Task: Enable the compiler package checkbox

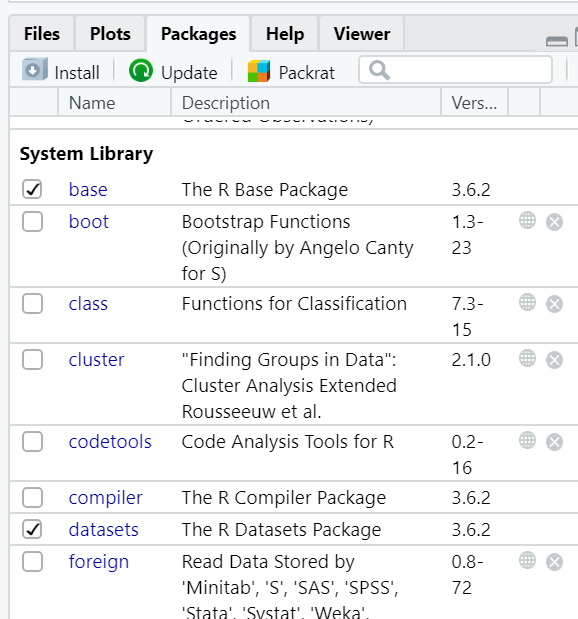Action: (32, 497)
